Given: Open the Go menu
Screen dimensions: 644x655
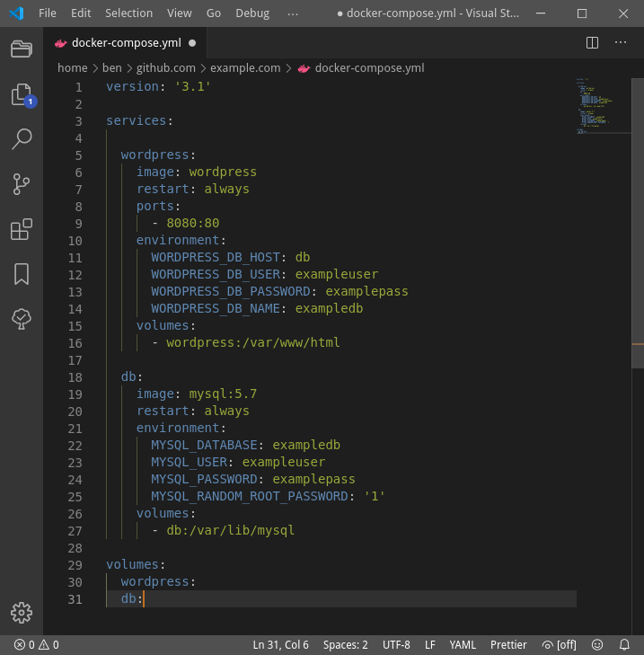Looking at the screenshot, I should click(x=214, y=13).
